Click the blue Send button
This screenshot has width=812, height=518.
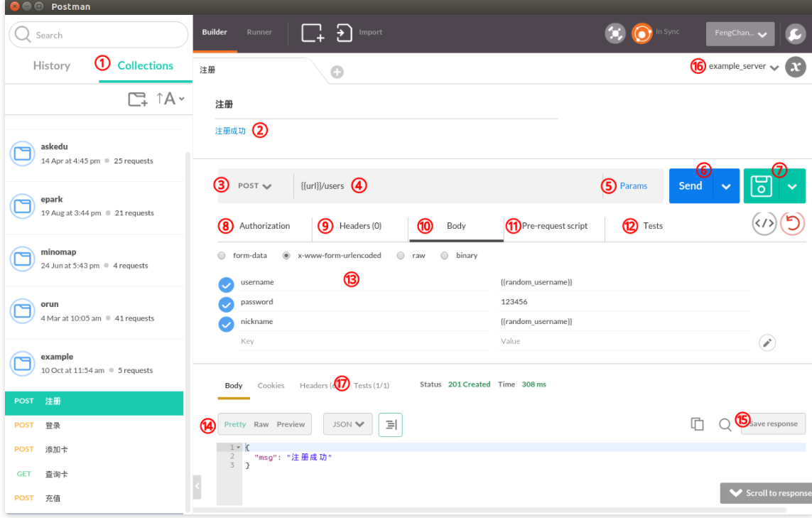click(691, 186)
